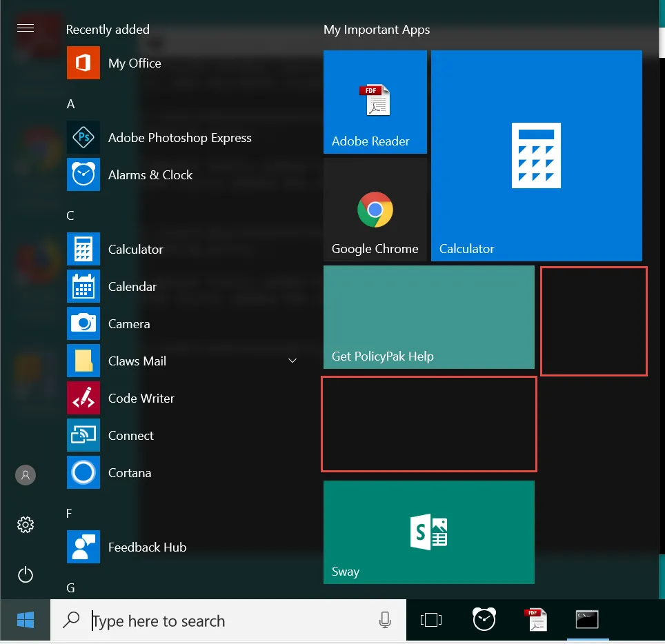Click the letter A group header

(x=71, y=104)
